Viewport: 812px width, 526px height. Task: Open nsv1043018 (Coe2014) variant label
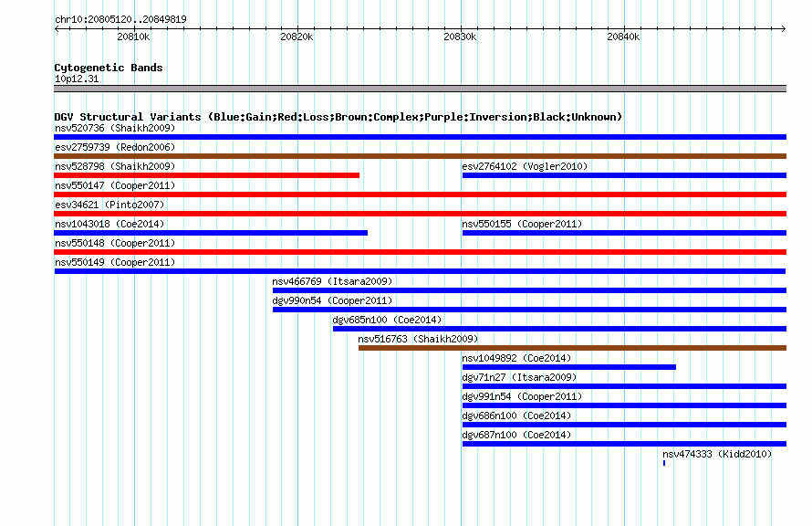tap(109, 224)
